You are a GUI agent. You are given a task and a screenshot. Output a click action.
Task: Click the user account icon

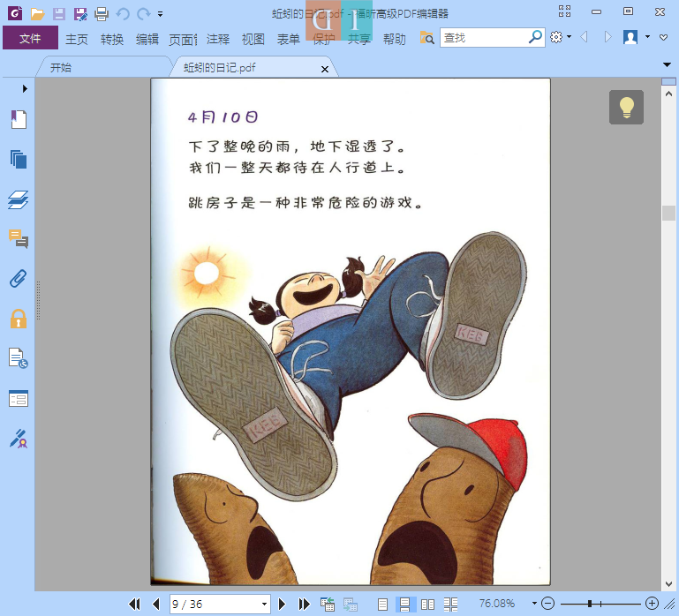pos(630,37)
